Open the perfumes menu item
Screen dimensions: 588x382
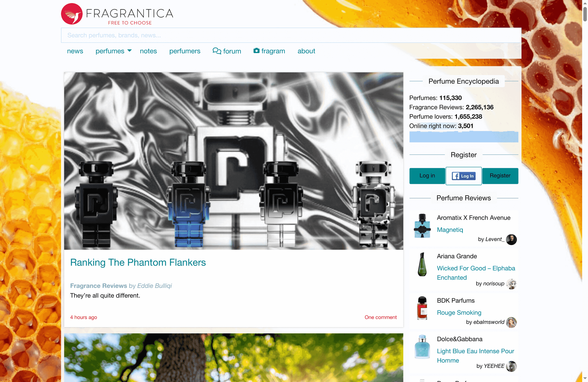pyautogui.click(x=110, y=51)
